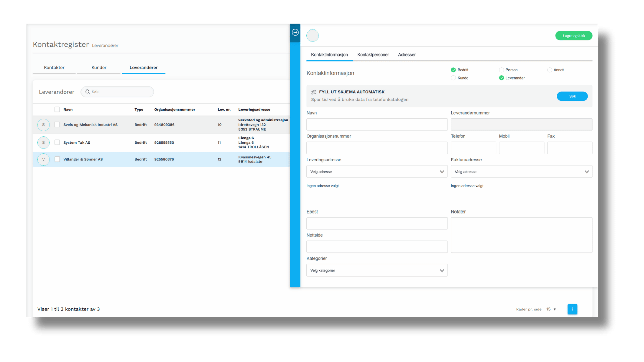Click the collapse panel arrow icon
The image size is (644, 362).
pyautogui.click(x=295, y=33)
